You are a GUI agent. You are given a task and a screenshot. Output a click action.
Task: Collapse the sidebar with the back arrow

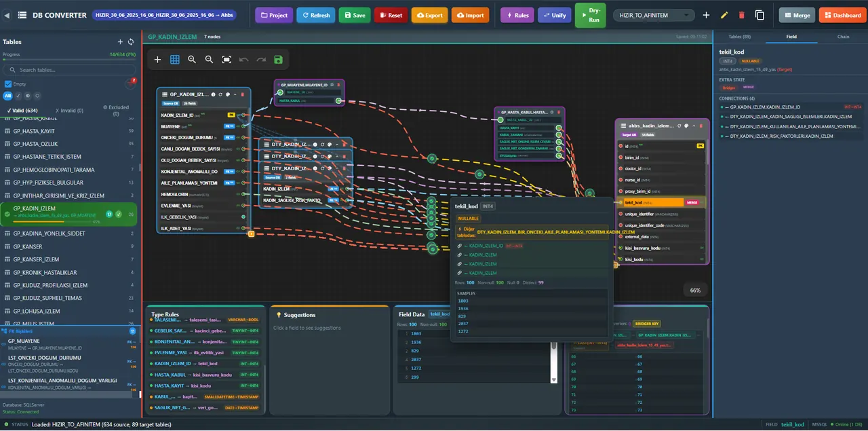coord(7,15)
